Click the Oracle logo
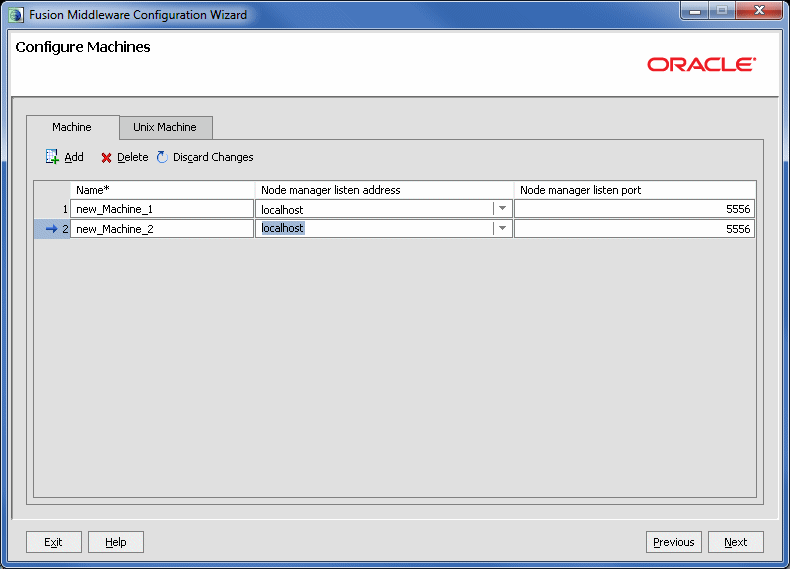790x569 pixels. [x=701, y=64]
